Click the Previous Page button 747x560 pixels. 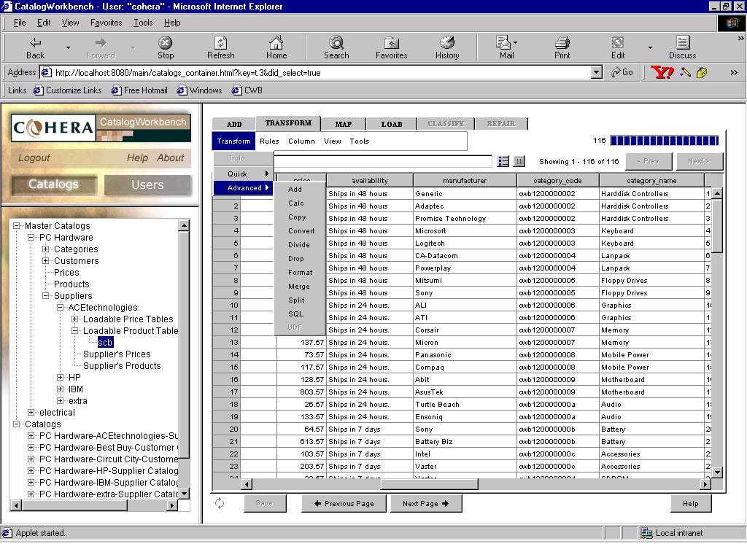[344, 503]
